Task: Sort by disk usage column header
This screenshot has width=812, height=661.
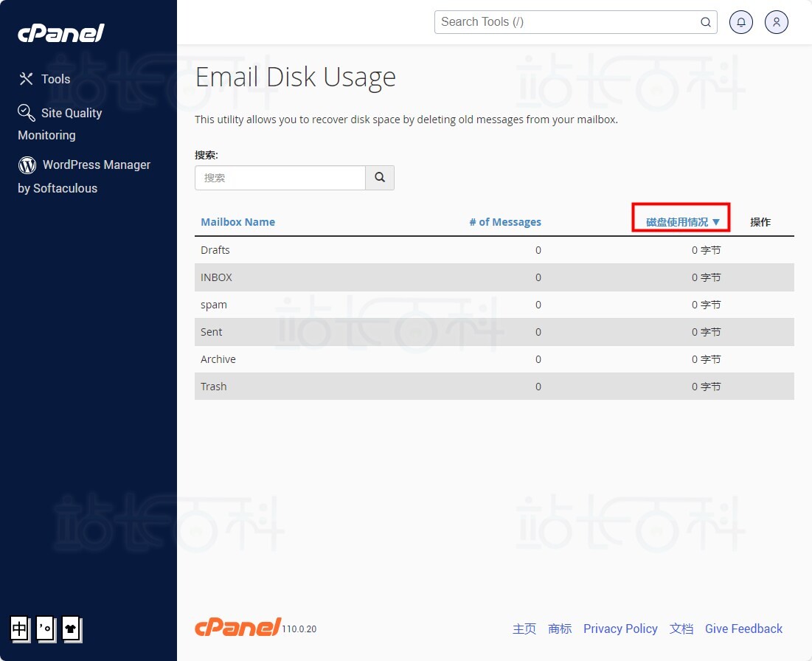Action: point(682,222)
